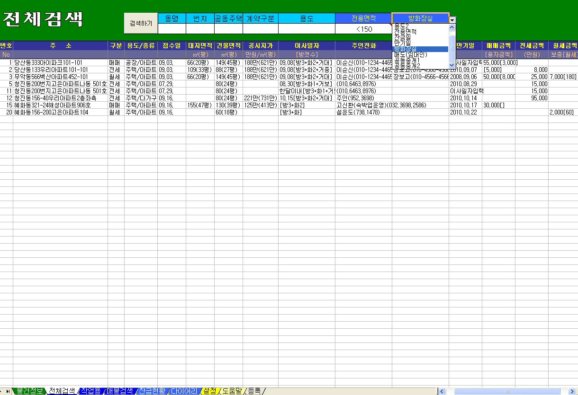Screen dimensions: 578x395
Task: Click the 주인전화 column header
Action: [363, 46]
